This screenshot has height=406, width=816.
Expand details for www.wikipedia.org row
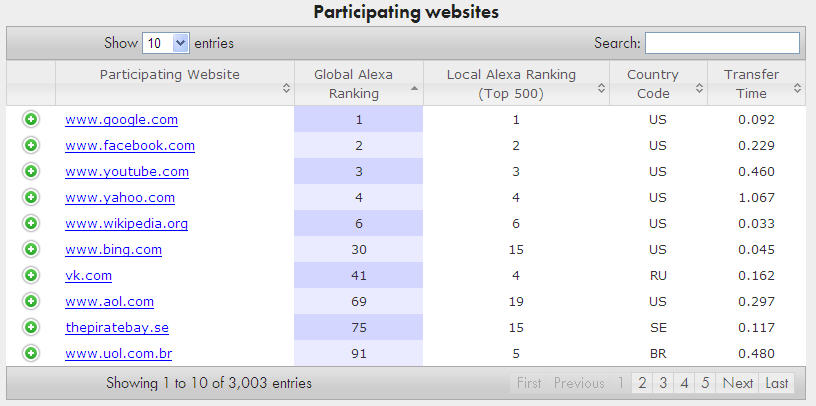(x=30, y=223)
